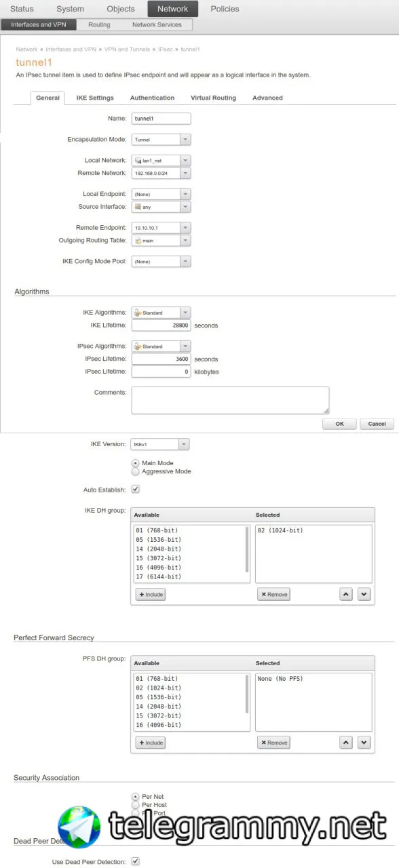Select Aggressive Mode radio option
The image size is (399, 868).
pyautogui.click(x=136, y=471)
